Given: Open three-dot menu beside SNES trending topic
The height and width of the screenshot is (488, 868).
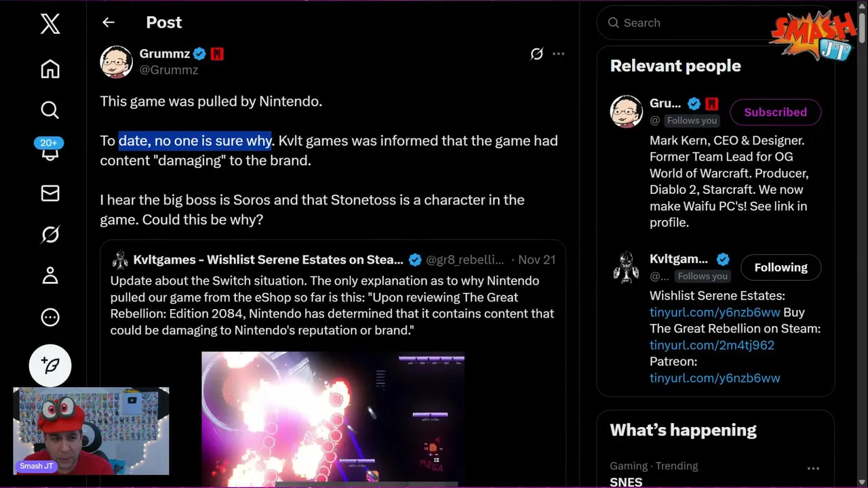Looking at the screenshot, I should 813,468.
